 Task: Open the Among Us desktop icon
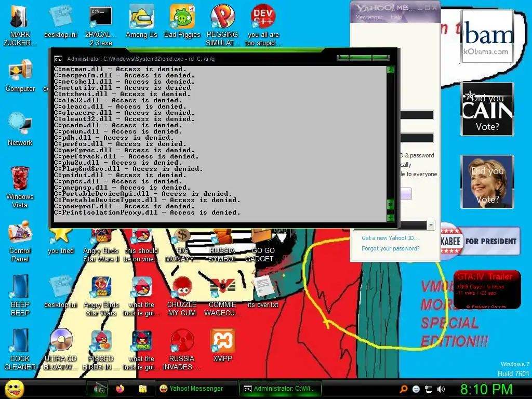click(141, 22)
